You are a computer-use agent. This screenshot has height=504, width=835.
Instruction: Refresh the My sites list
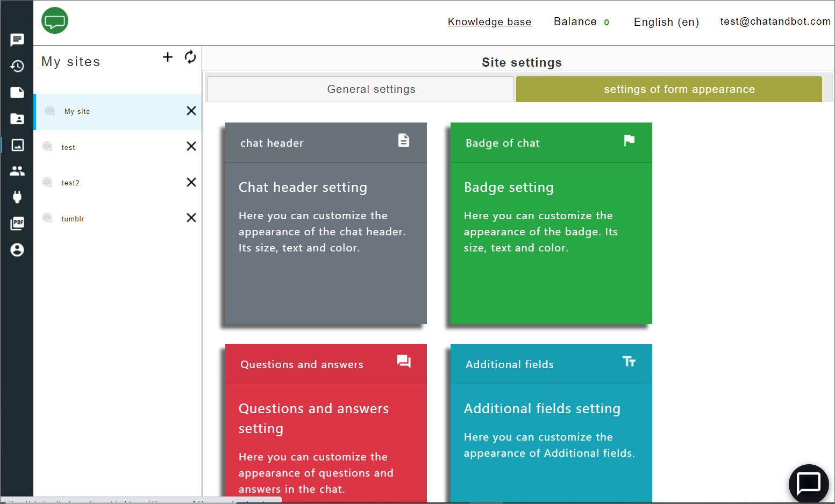coord(190,57)
